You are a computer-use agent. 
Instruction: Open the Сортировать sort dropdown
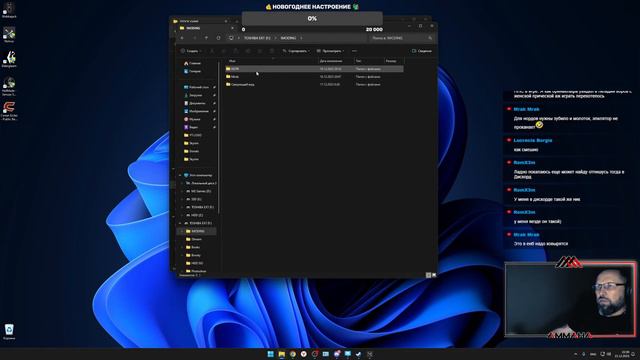(296, 51)
